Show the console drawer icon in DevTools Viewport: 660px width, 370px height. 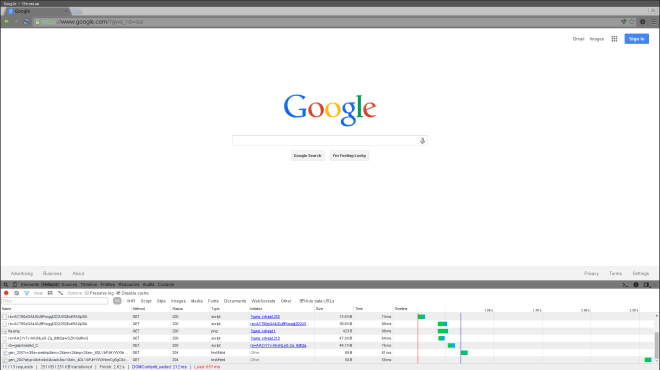pyautogui.click(x=625, y=285)
